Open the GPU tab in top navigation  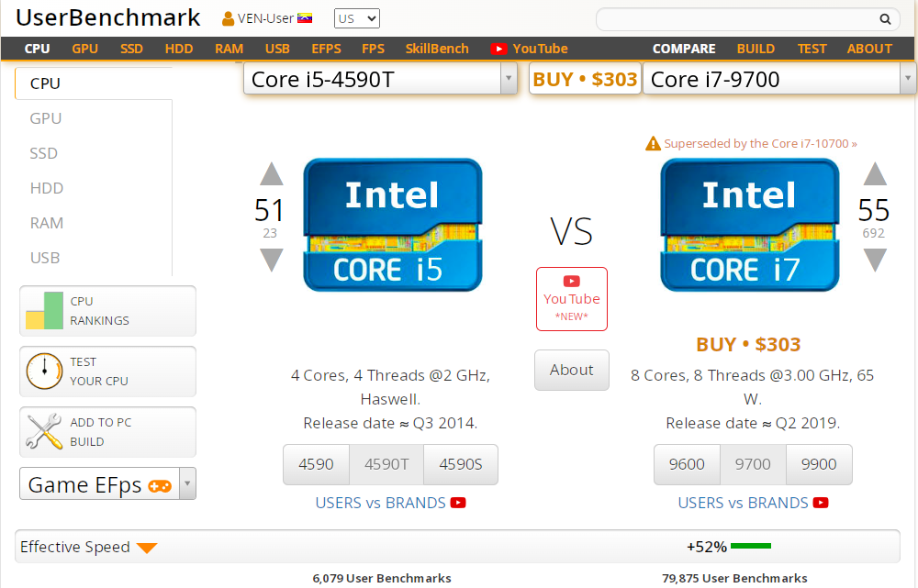[84, 50]
